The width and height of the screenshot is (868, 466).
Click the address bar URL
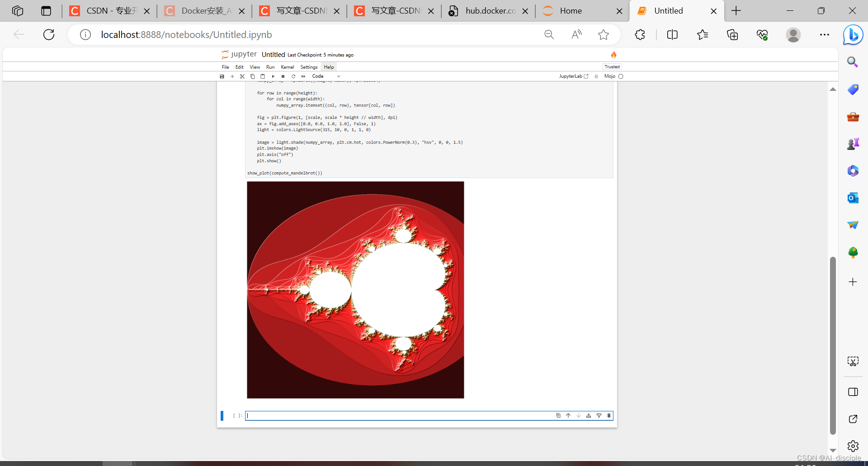coord(186,35)
